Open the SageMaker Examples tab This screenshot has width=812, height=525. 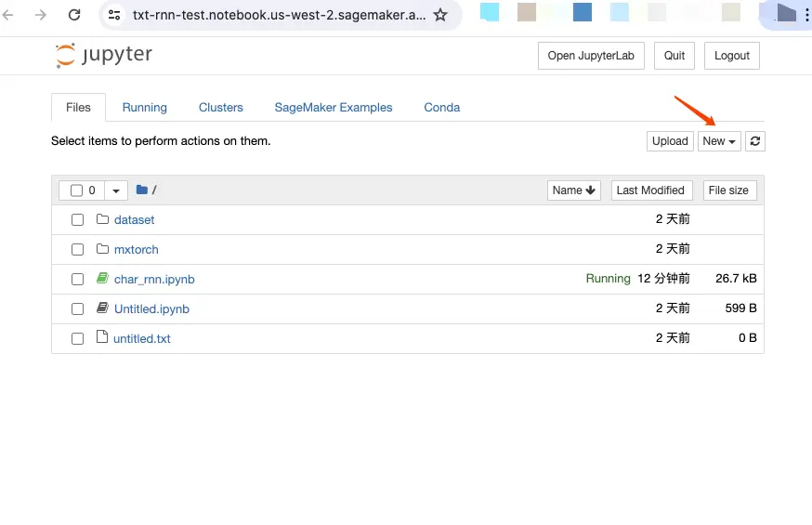coord(334,108)
